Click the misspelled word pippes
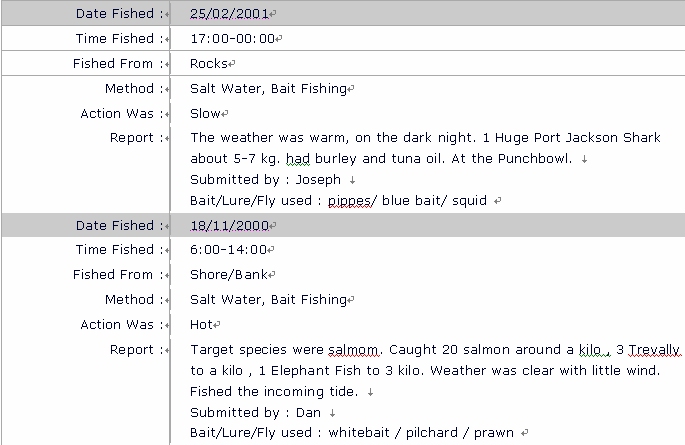685x445 pixels. [x=349, y=200]
